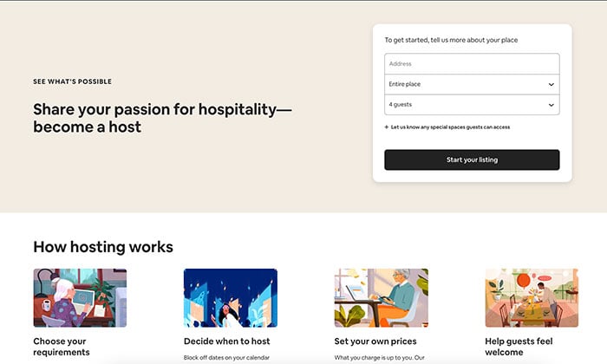607x364 pixels.
Task: Click the Choose your requirements heading
Action: 62,347
